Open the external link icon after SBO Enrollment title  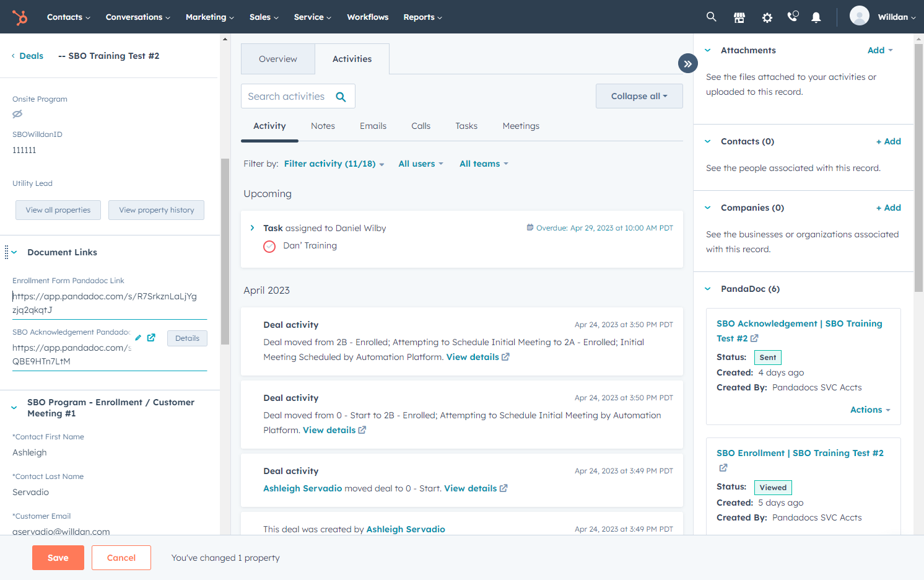click(723, 468)
